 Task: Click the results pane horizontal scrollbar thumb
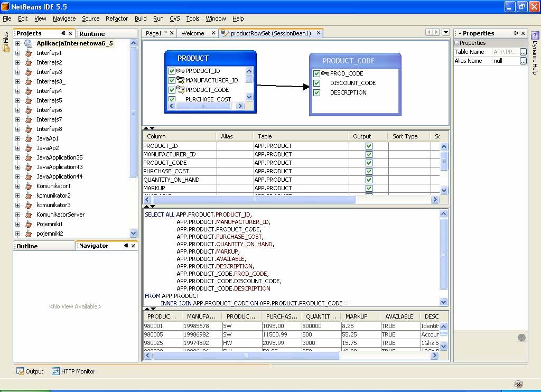246,356
